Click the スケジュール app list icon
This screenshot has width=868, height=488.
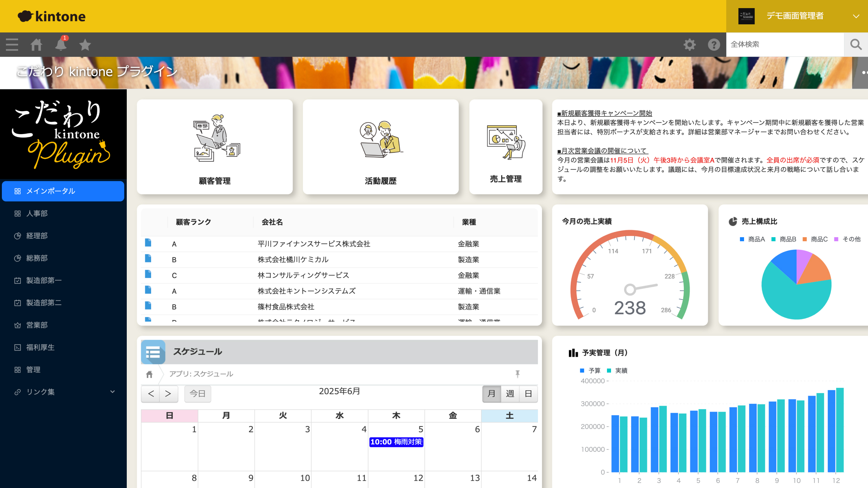153,352
